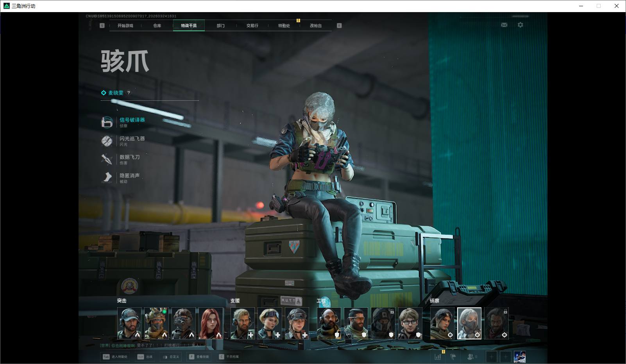The height and width of the screenshot is (364, 626).
Task: Open the friends list icon
Action: [472, 357]
